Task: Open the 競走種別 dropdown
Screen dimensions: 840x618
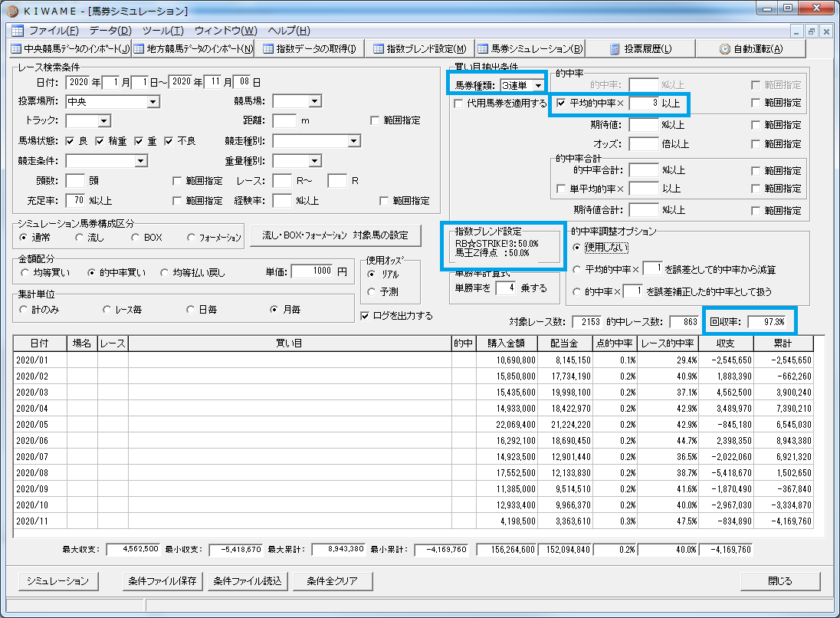Action: pos(353,141)
